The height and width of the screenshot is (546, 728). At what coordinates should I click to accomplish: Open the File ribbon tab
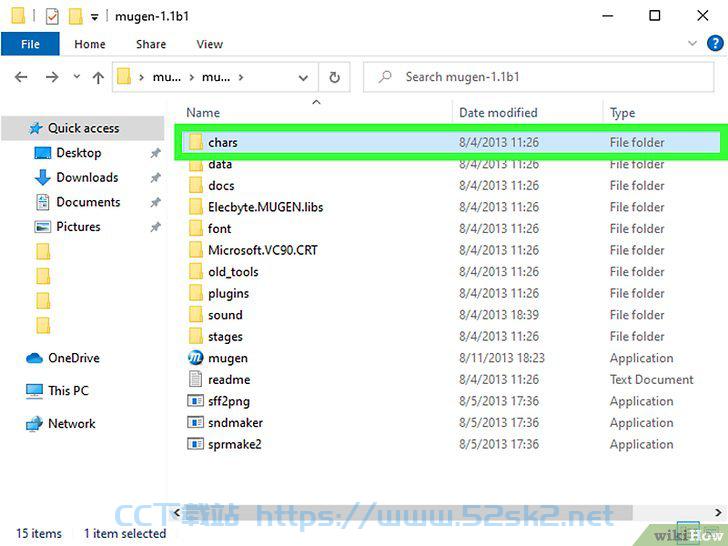pyautogui.click(x=30, y=44)
